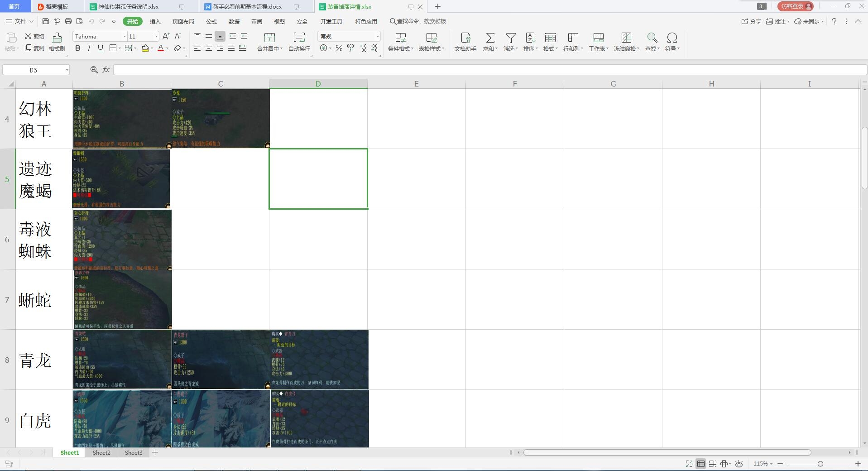868x471 pixels.
Task: Toggle full screen view in status bar
Action: pyautogui.click(x=689, y=464)
